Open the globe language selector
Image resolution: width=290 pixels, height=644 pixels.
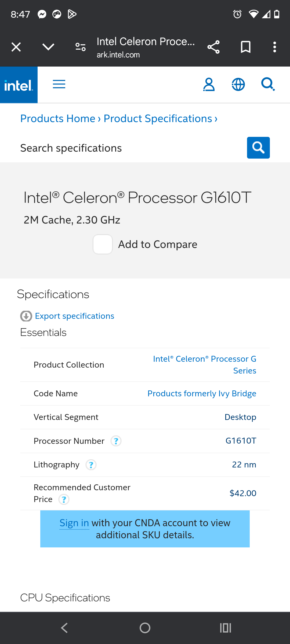[x=238, y=85]
